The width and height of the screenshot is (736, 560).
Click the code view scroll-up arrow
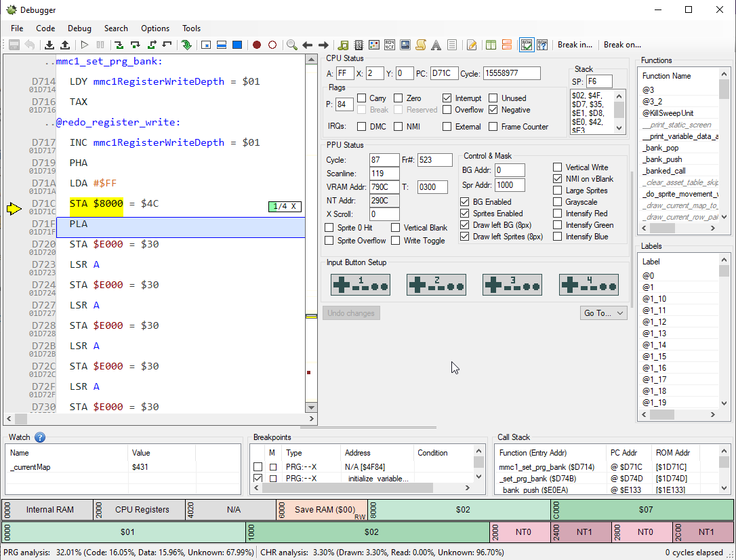311,60
